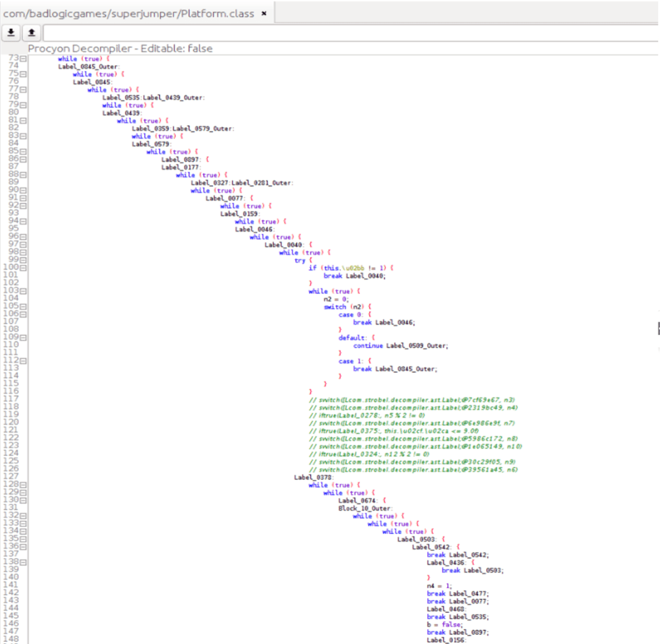Screen dimensions: 660x644
Task: Collapse Label_0674 block at line 130
Action: click(x=23, y=500)
